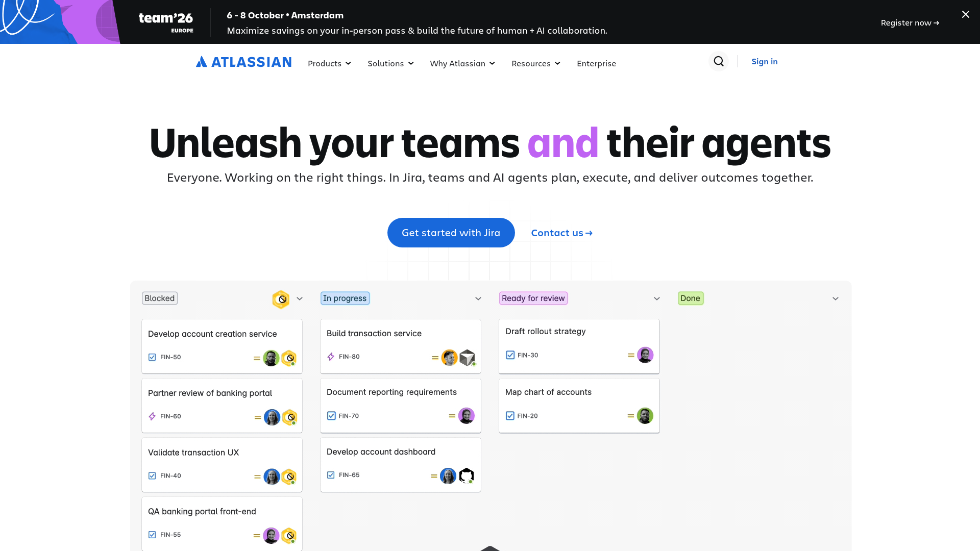Click medium priority icon on FIN-70 card
980x551 pixels.
tap(452, 416)
